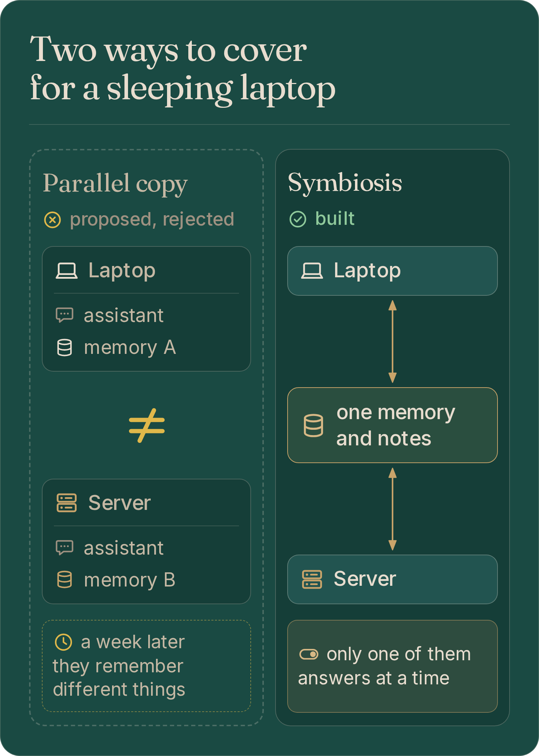
Task: Click the server icon in the Symbiosis column
Action: [312, 579]
